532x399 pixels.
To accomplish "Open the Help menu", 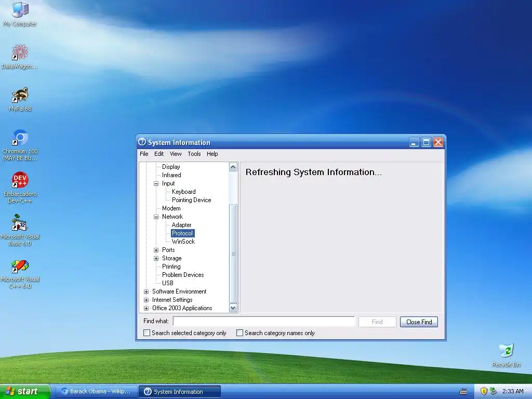I will click(x=212, y=154).
